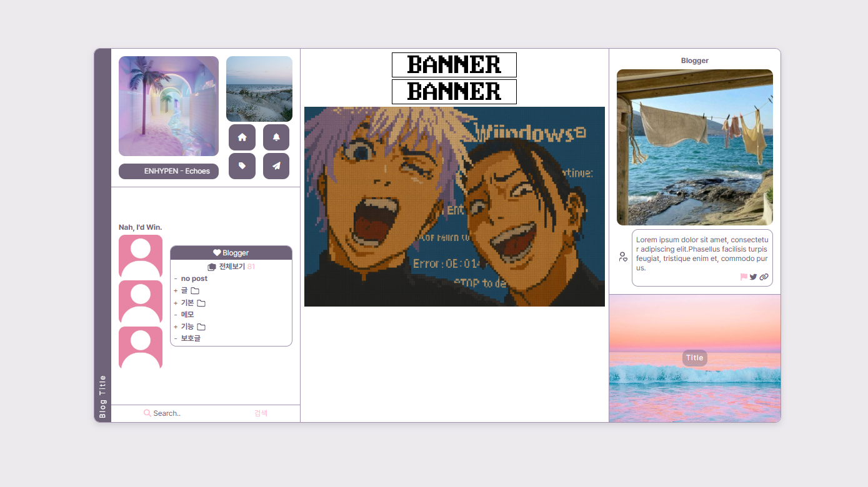Click the Title button on sunset image

click(695, 358)
